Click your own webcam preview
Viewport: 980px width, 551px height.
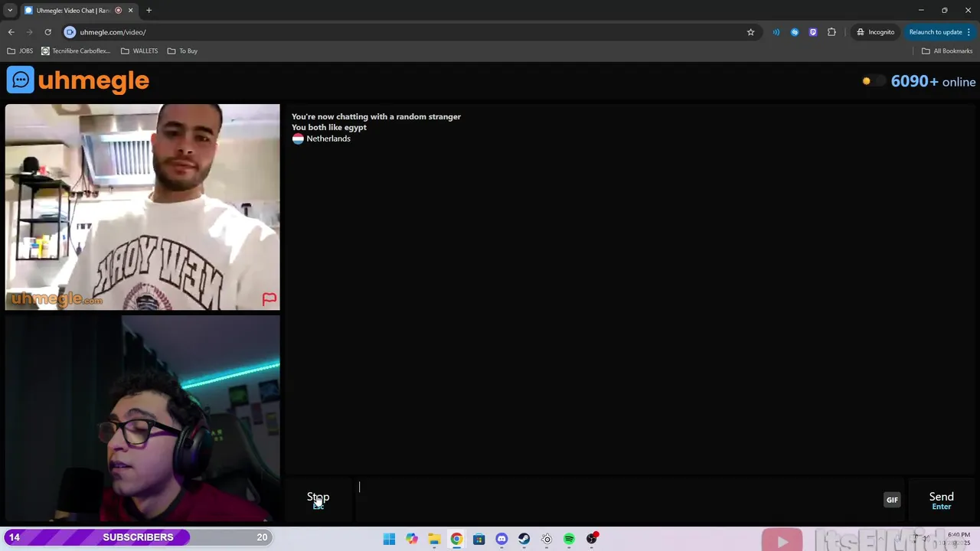142,419
